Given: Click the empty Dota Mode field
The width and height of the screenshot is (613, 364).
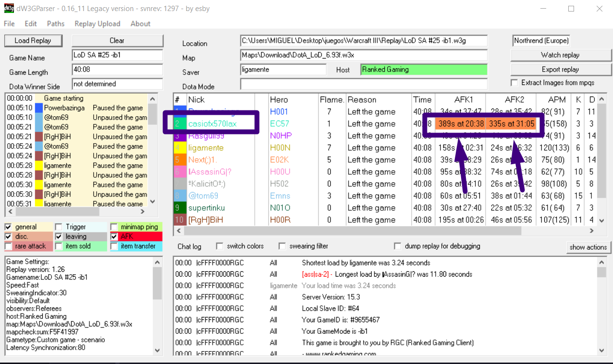Looking at the screenshot, I should click(x=363, y=84).
